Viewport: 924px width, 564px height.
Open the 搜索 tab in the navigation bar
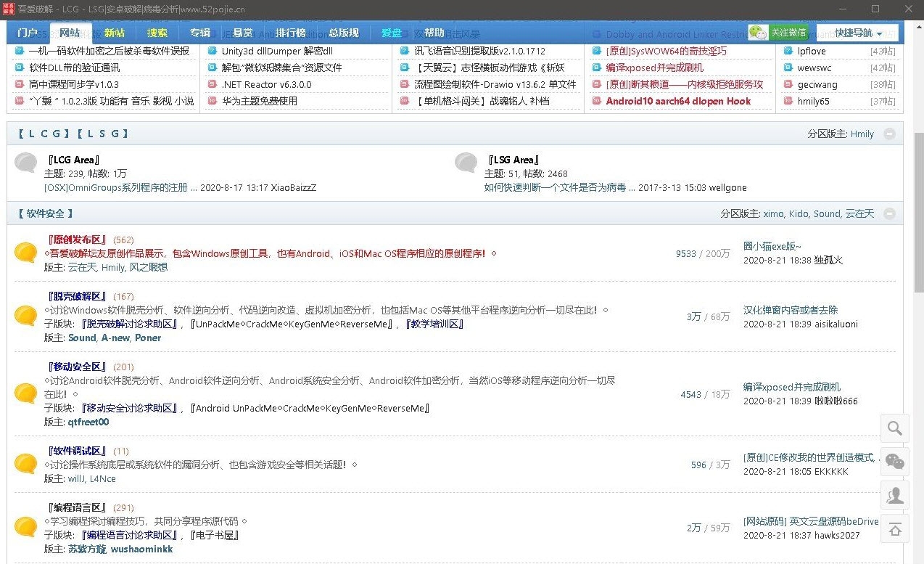(x=157, y=33)
